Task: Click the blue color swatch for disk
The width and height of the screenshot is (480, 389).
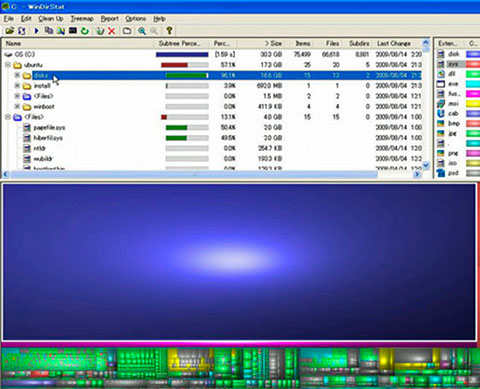Action: pyautogui.click(x=473, y=54)
